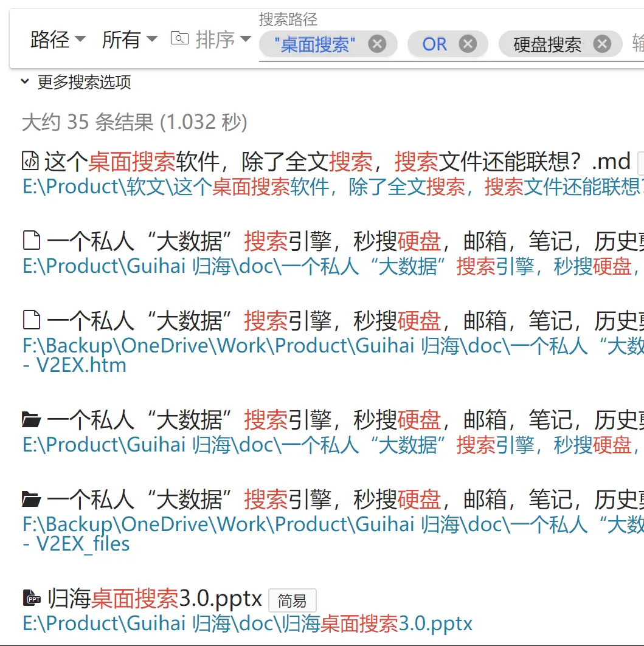
Task: Select the "桌面搜索" chip text
Action: point(314,44)
